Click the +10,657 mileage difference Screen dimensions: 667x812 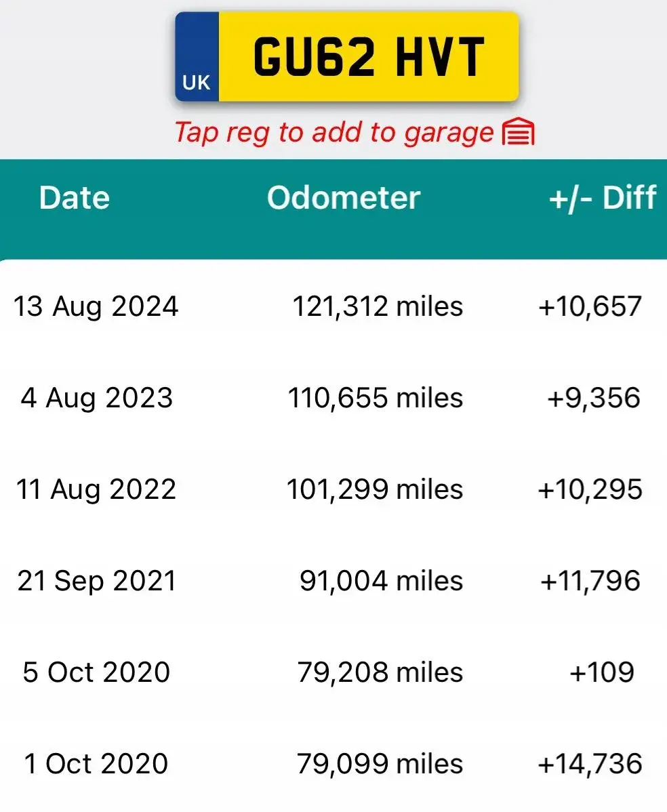coord(590,306)
